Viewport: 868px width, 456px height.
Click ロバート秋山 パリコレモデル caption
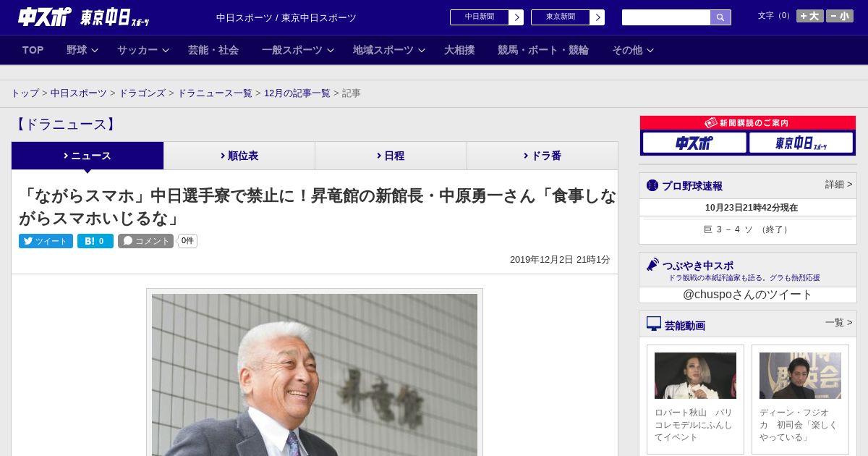[x=695, y=425]
